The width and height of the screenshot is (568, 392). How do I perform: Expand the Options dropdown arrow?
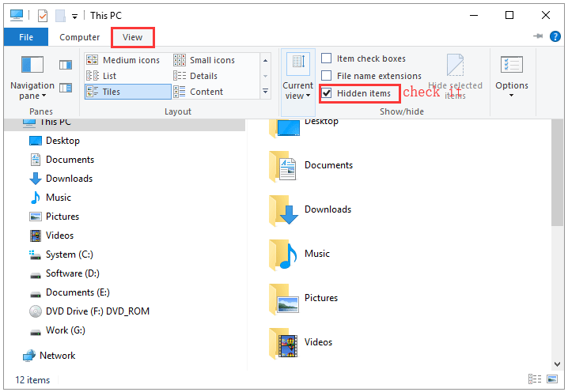pos(512,96)
